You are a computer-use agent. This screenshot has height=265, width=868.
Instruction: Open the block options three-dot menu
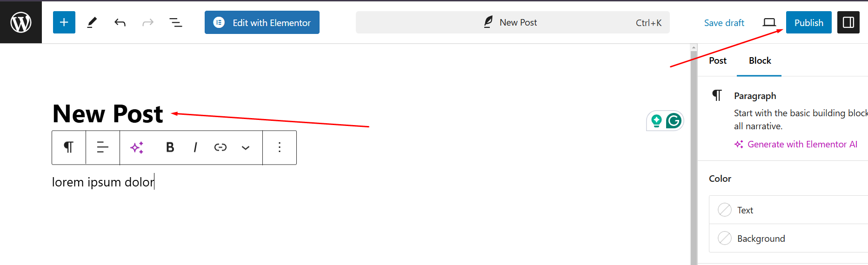(280, 147)
